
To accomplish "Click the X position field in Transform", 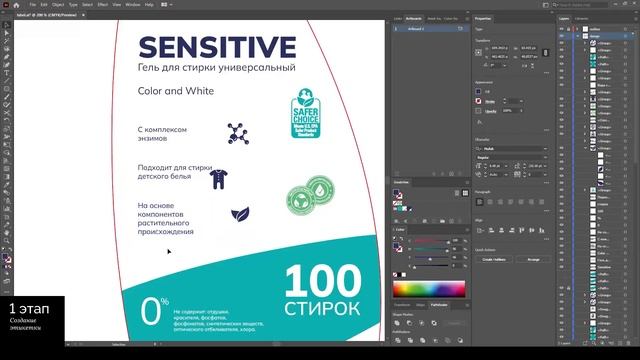I will pos(500,48).
